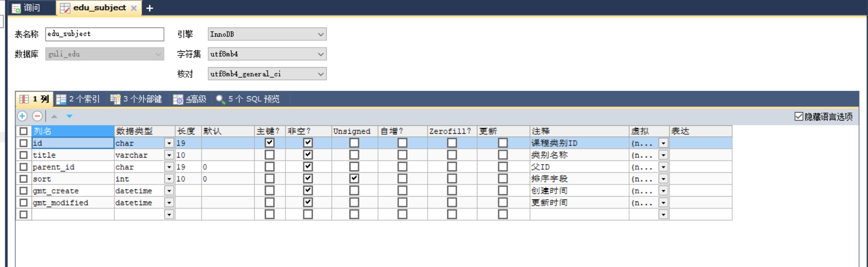Open the 引擎 InnoDB dropdown
This screenshot has height=267, width=868.
[x=267, y=34]
